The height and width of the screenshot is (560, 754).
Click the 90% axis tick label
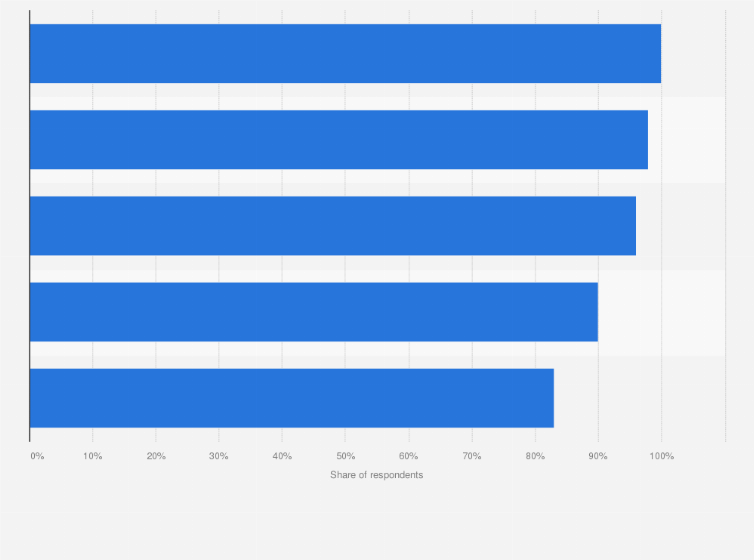[598, 456]
